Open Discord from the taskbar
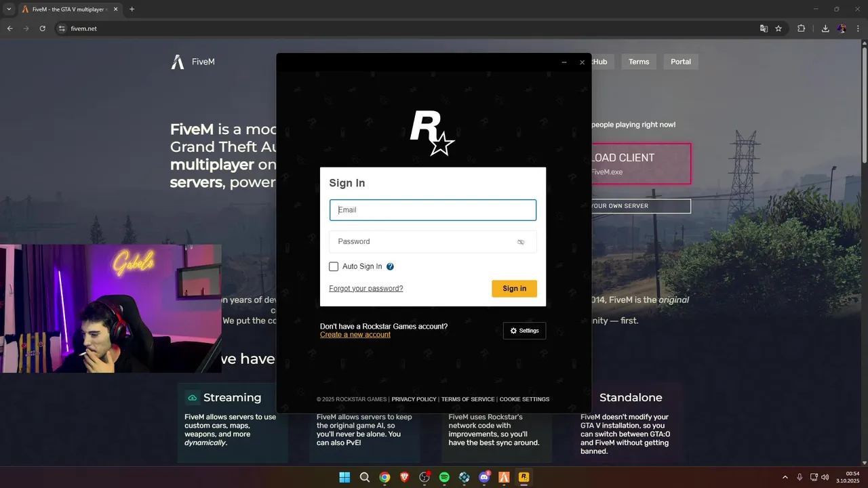This screenshot has width=868, height=488. [484, 477]
